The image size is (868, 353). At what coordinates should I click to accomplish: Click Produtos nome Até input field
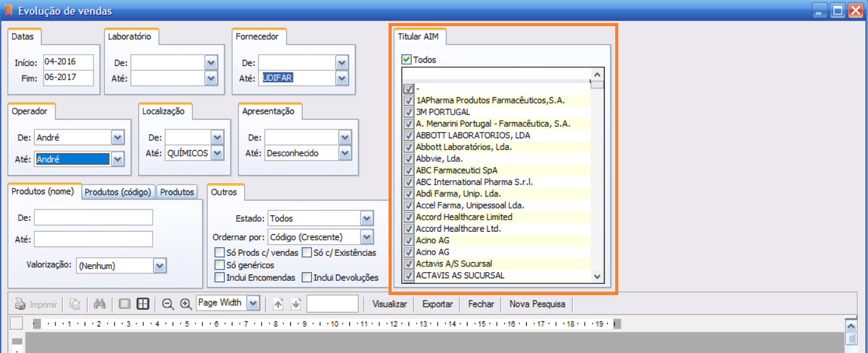93,239
